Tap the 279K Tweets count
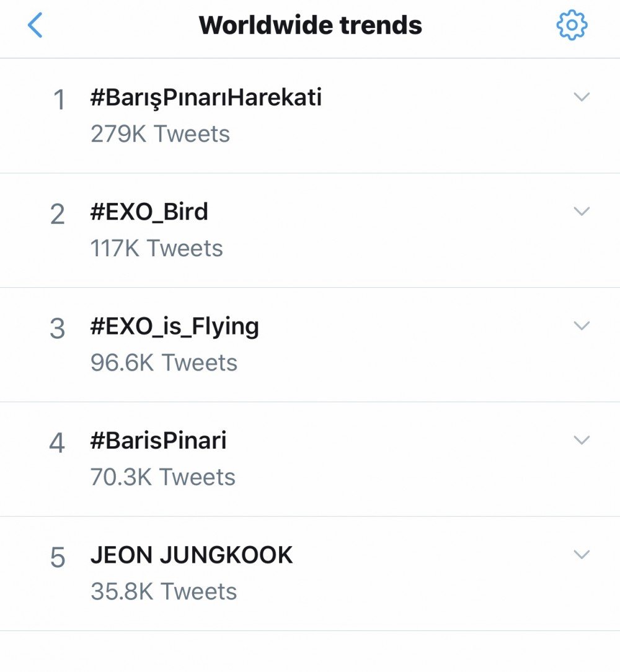This screenshot has width=620, height=672. (x=160, y=133)
